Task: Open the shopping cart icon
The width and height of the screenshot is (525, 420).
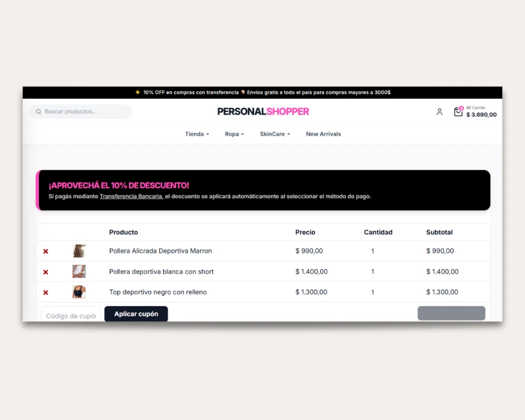Action: (x=458, y=112)
